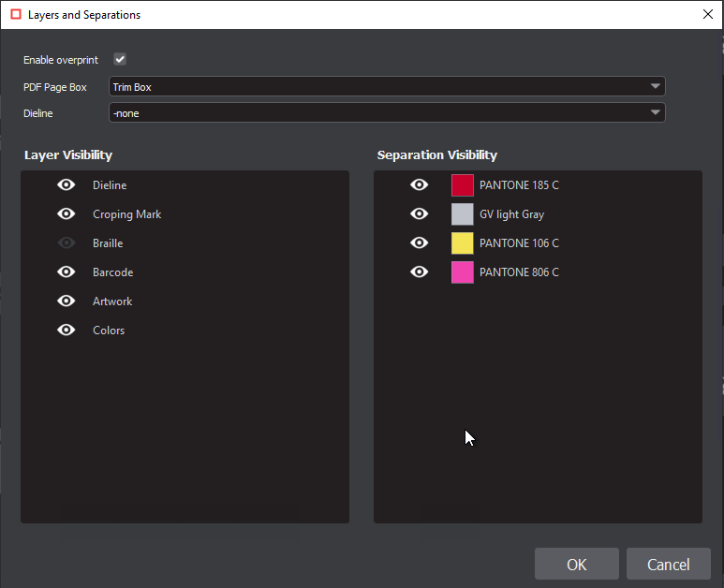Open the PDF Page Box dropdown
Image resolution: width=724 pixels, height=588 pixels.
point(386,87)
